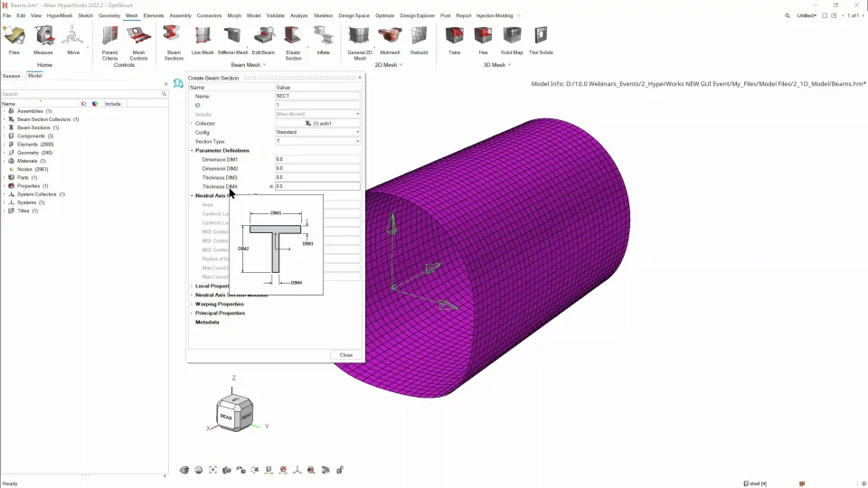Viewport: 868px width, 488px height.
Task: Select the Rebuild tool
Action: [419, 36]
